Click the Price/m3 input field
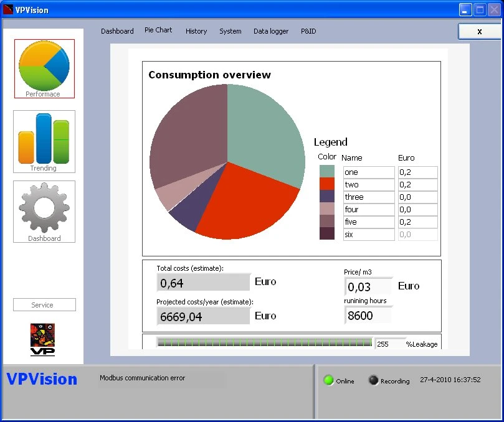 pyautogui.click(x=368, y=287)
